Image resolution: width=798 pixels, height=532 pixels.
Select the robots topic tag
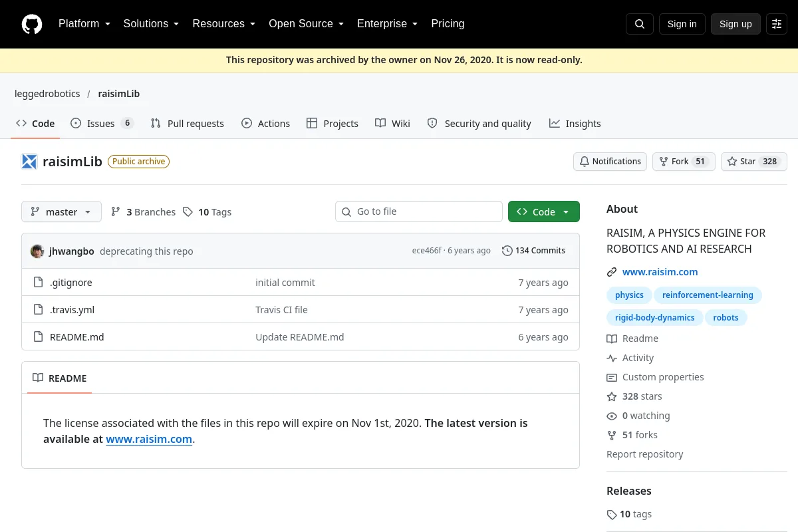pyautogui.click(x=726, y=318)
